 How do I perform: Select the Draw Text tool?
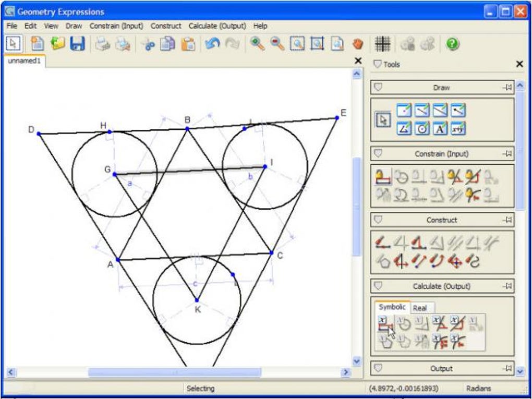click(440, 129)
